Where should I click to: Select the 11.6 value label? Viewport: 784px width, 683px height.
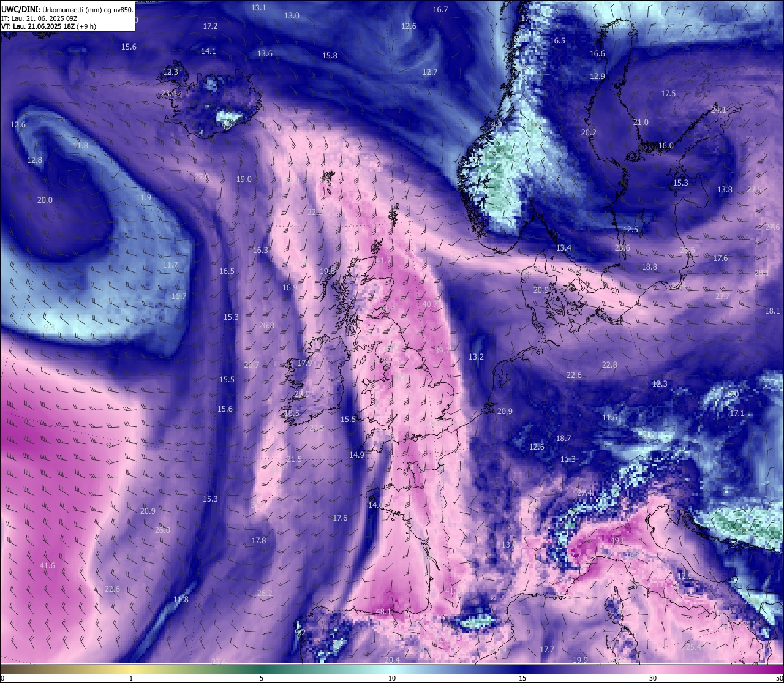tap(609, 418)
